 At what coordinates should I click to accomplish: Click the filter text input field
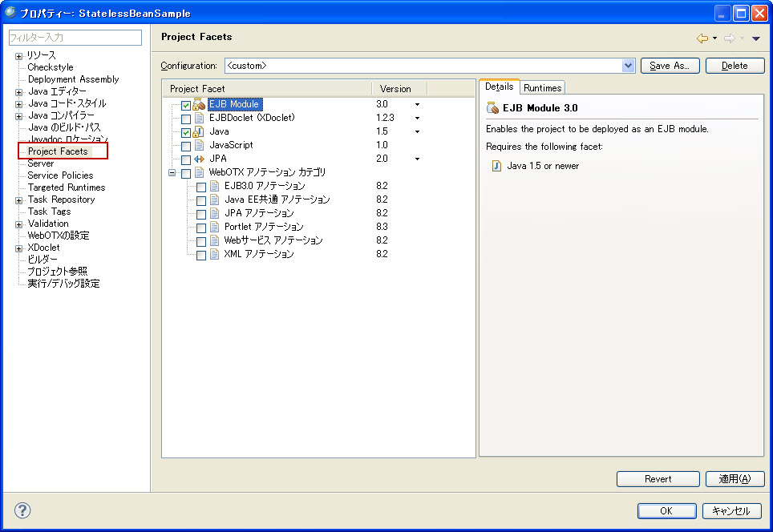pos(75,38)
